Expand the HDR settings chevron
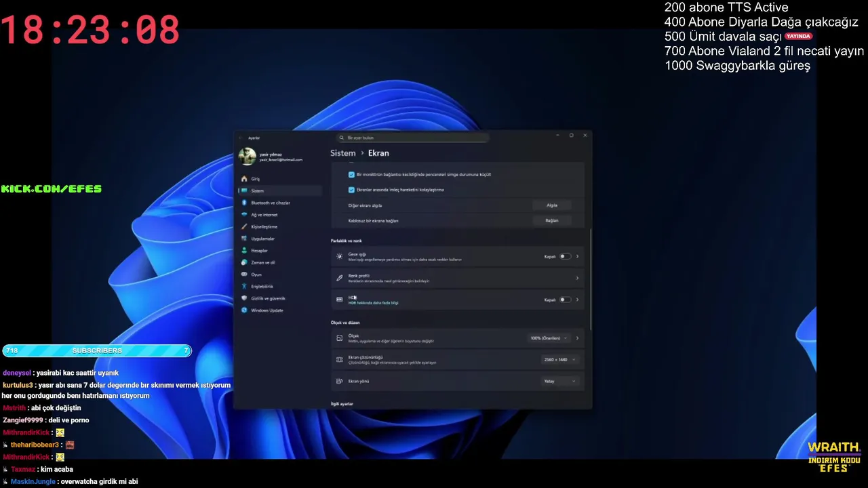 (578, 300)
